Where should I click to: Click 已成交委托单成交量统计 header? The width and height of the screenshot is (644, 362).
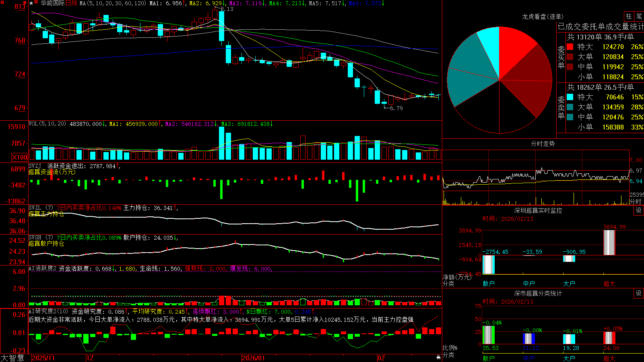(x=601, y=27)
